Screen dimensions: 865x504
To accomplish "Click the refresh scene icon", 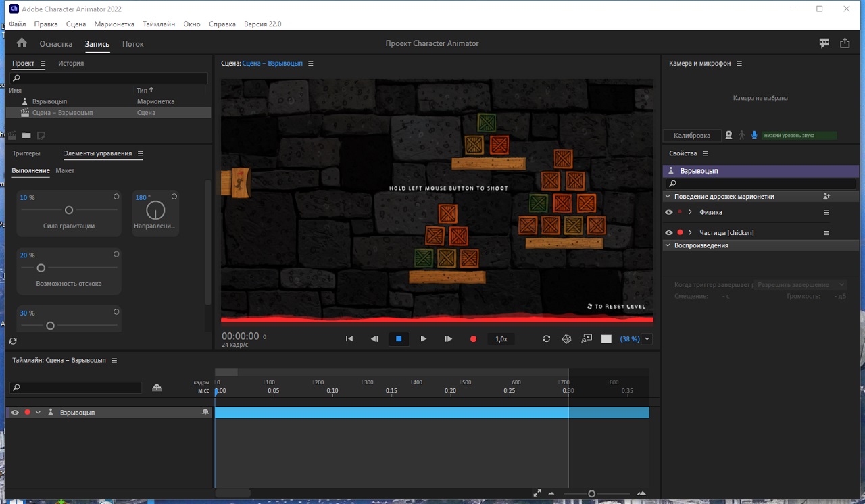I will coord(546,339).
